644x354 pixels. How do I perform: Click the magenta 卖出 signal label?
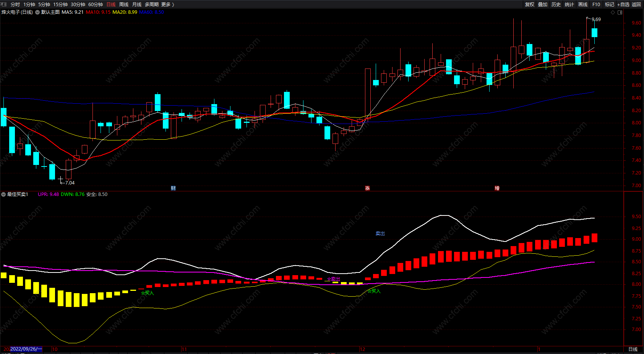pos(334,279)
